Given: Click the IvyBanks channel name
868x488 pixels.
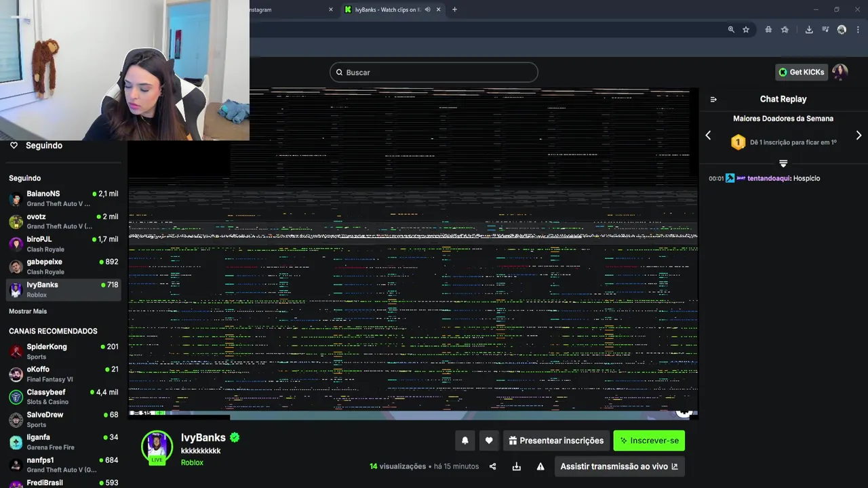Looking at the screenshot, I should pyautogui.click(x=203, y=437).
